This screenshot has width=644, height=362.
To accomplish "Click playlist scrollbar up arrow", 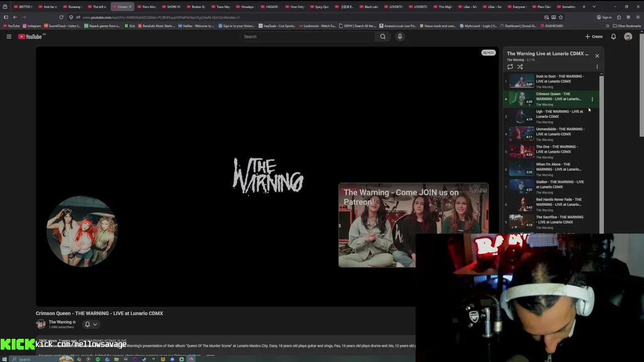I will tap(601, 74).
